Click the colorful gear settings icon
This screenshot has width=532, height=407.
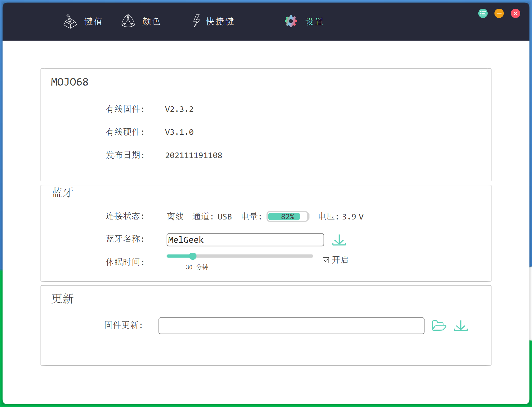pyautogui.click(x=291, y=21)
